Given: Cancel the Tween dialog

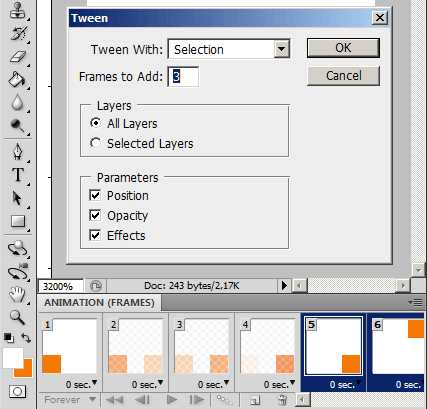Looking at the screenshot, I should [x=343, y=76].
